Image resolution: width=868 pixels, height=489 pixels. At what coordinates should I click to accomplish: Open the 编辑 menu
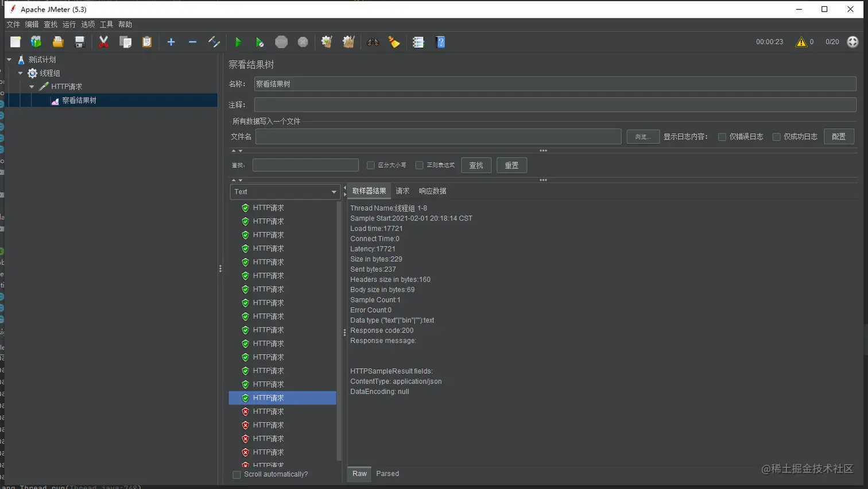32,25
